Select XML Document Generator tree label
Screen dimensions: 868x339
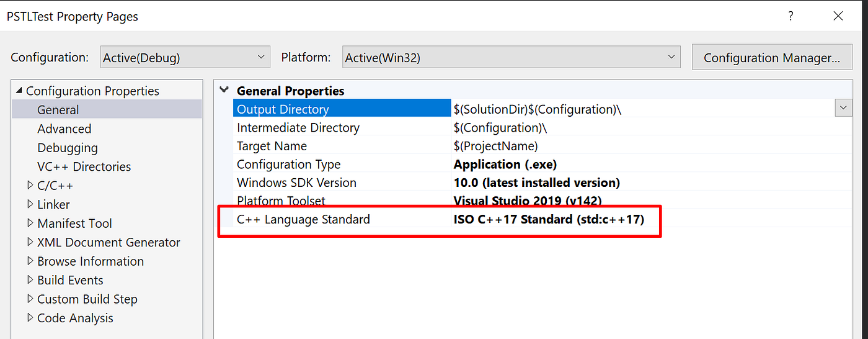108,242
